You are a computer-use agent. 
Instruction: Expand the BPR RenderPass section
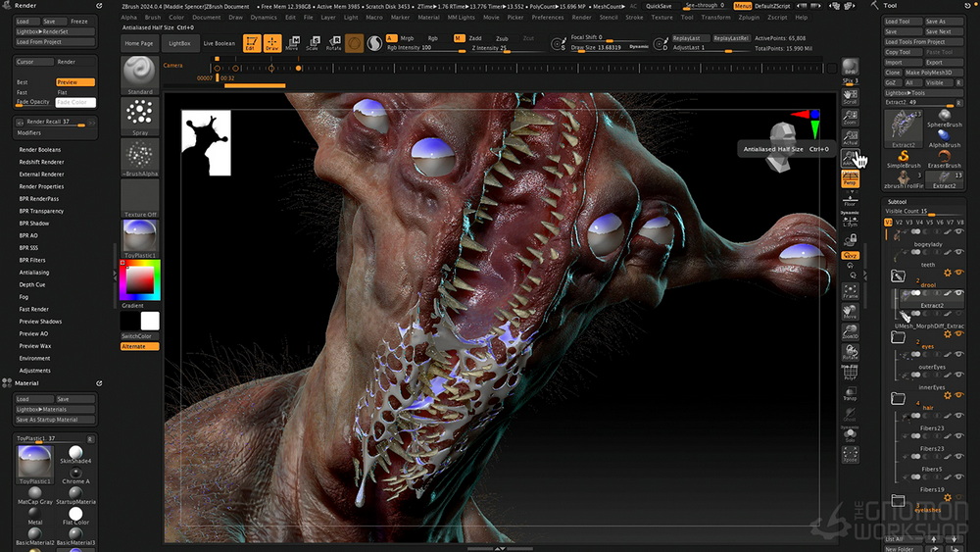(39, 199)
